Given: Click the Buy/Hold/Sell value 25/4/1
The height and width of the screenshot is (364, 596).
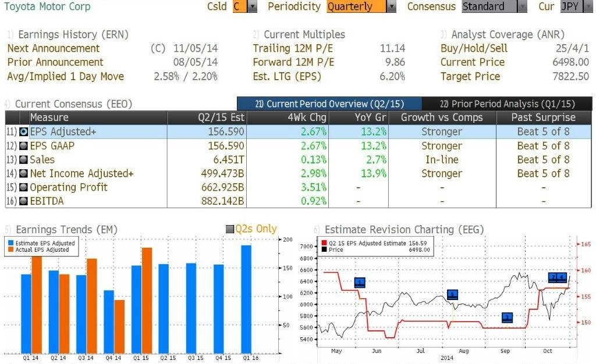Looking at the screenshot, I should (572, 48).
